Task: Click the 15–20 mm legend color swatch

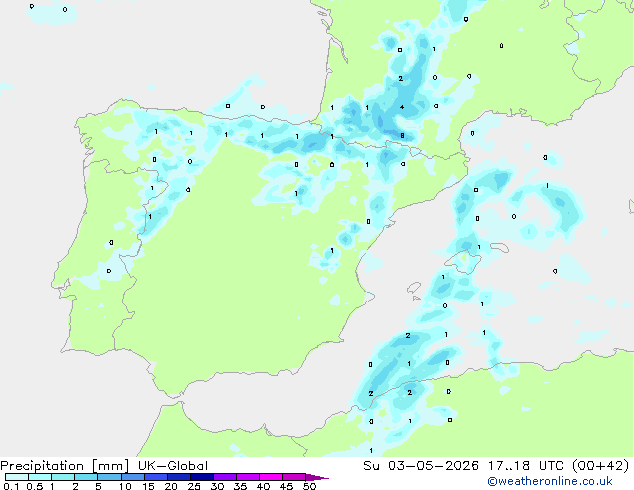Action: coord(155,477)
